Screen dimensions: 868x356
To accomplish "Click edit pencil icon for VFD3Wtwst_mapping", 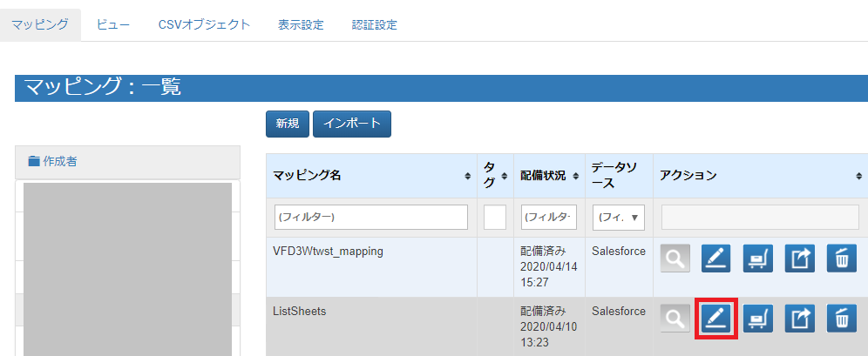I will [715, 259].
